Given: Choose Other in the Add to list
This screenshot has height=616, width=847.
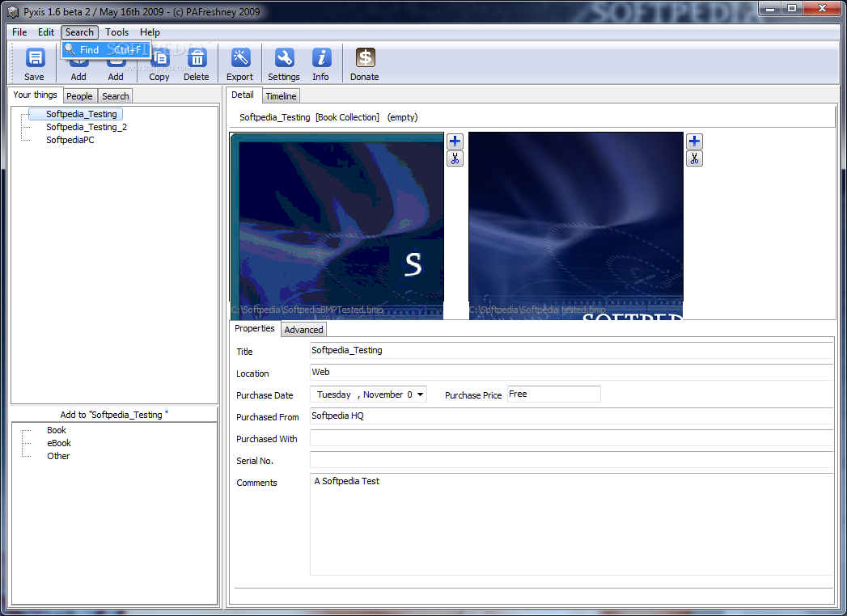Looking at the screenshot, I should (x=58, y=456).
